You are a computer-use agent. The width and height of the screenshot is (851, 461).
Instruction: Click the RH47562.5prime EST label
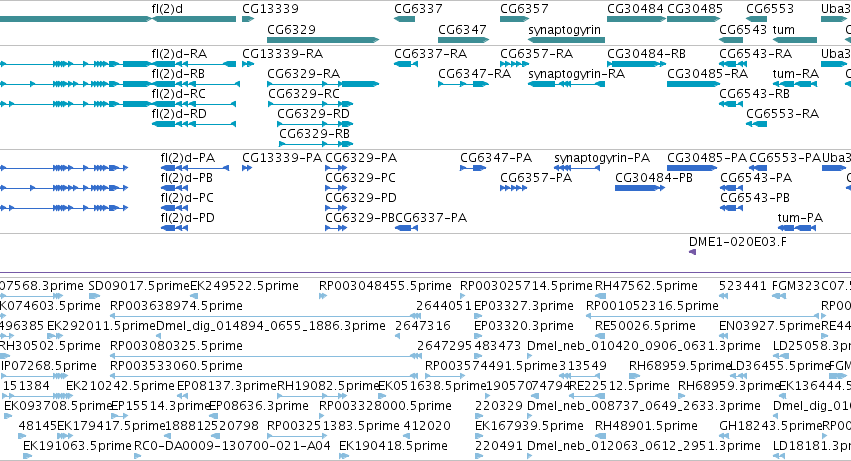(x=646, y=286)
